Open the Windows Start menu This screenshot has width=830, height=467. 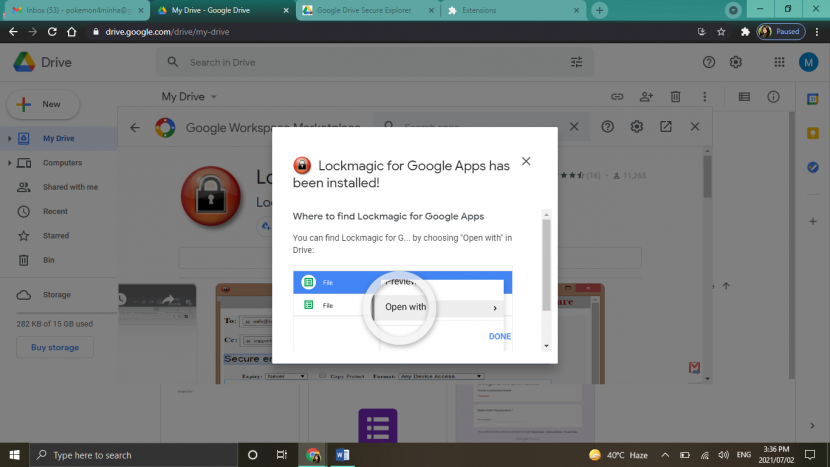coord(14,455)
